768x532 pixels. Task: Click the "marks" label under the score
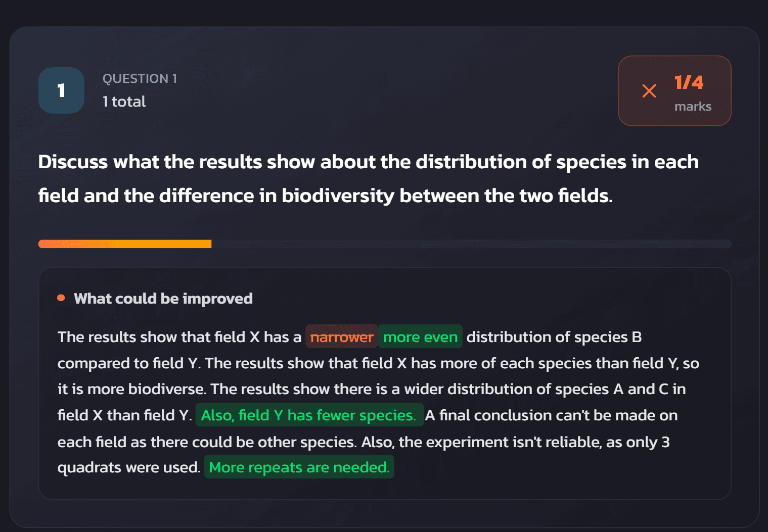693,107
